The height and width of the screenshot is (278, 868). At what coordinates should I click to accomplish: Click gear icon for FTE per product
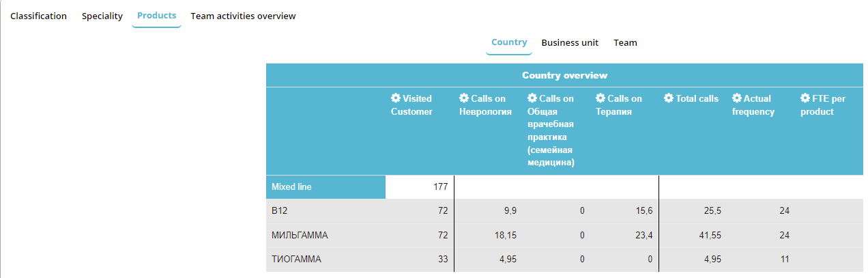coord(805,98)
